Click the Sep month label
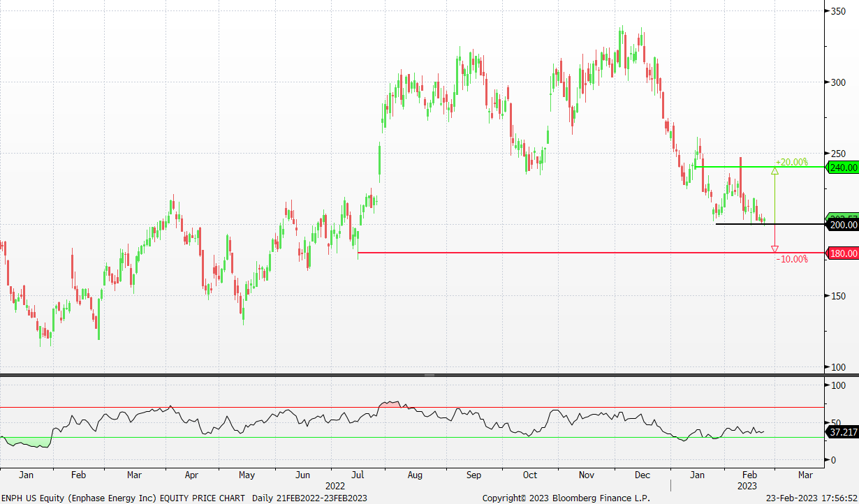This screenshot has width=859, height=504. pos(473,475)
